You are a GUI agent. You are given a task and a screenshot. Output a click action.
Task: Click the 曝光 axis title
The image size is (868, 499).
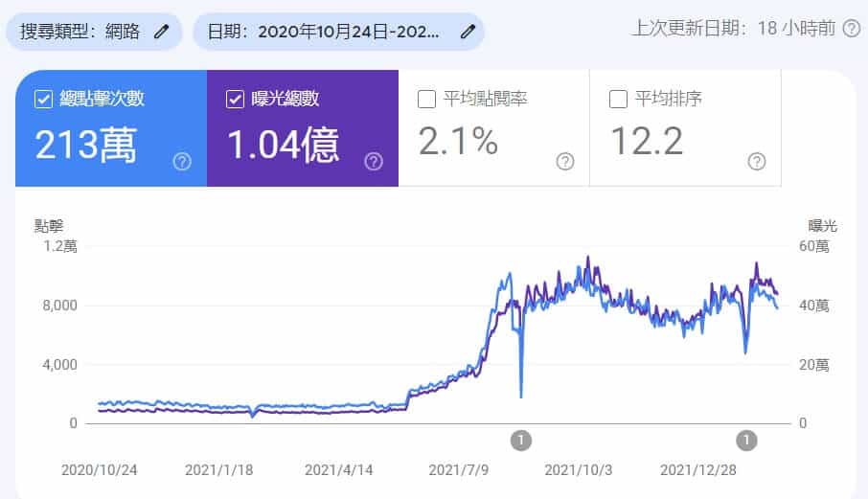click(x=823, y=226)
